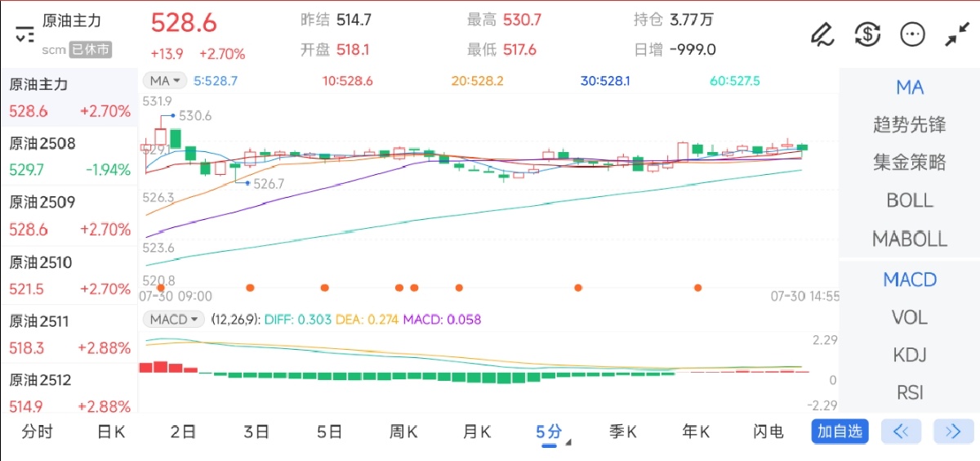Image resolution: width=980 pixels, height=461 pixels.
Task: Click the DIFF: 0.303 readout
Action: (x=297, y=320)
